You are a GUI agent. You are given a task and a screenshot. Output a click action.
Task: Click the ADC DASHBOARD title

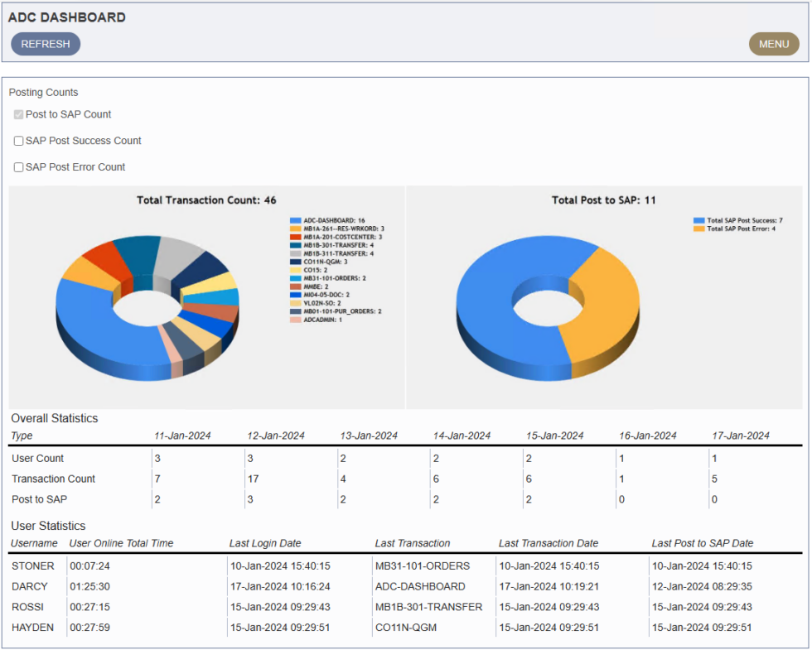coord(68,17)
